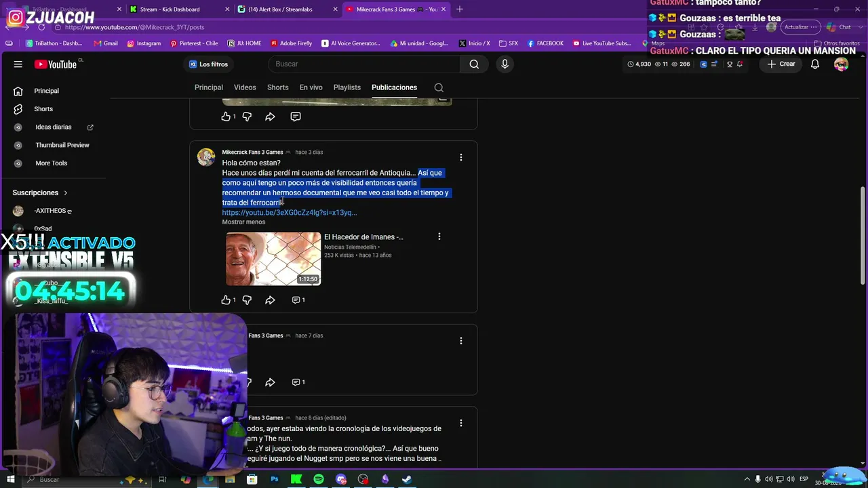Open the Pinterest - Chile bookmark

pyautogui.click(x=194, y=43)
